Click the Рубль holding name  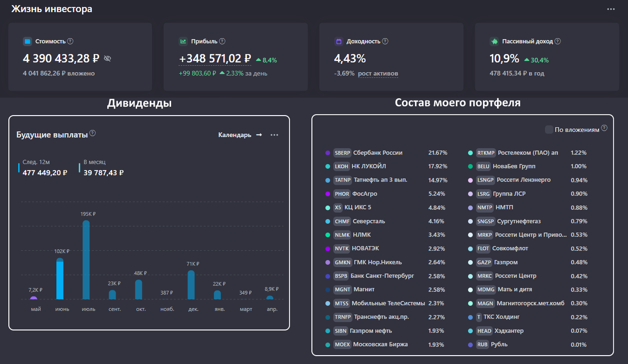click(x=499, y=344)
